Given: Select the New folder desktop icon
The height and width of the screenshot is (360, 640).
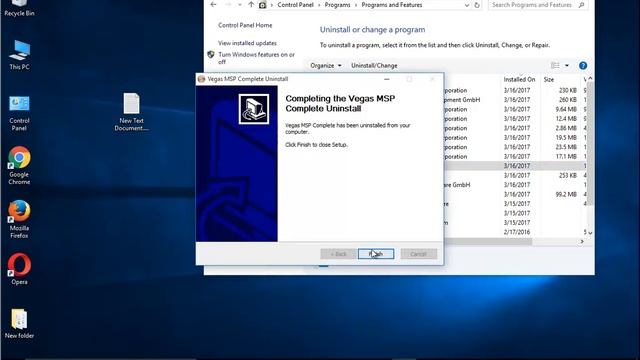Looking at the screenshot, I should tap(19, 324).
